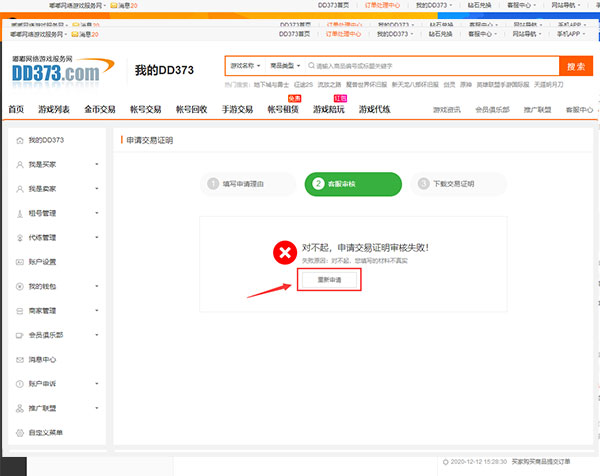This screenshot has height=476, width=600.
Task: Click the wallet icon for 我的钱包
Action: (x=20, y=286)
